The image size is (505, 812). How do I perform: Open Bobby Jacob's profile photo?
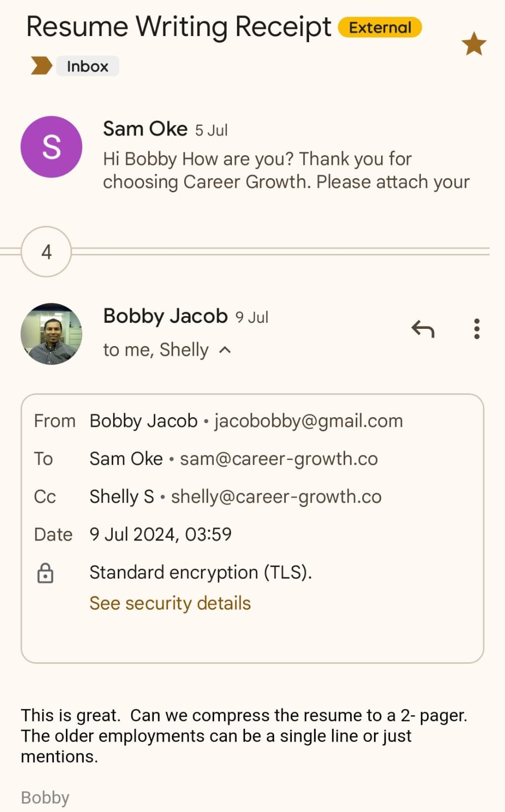click(x=51, y=334)
